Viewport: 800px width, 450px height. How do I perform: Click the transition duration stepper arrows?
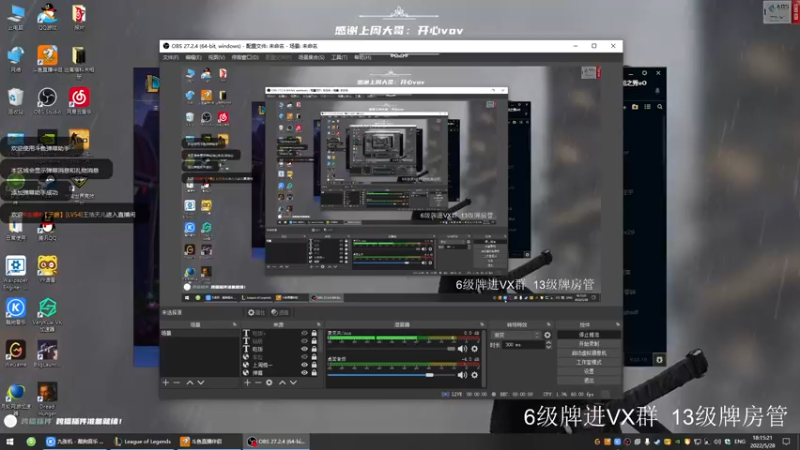tap(548, 345)
